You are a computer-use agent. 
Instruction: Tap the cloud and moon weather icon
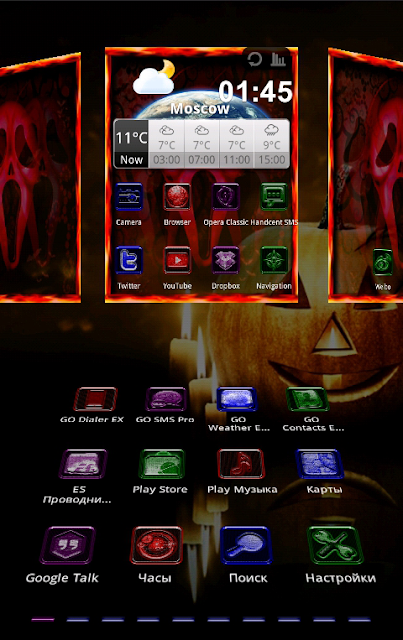coord(154,78)
